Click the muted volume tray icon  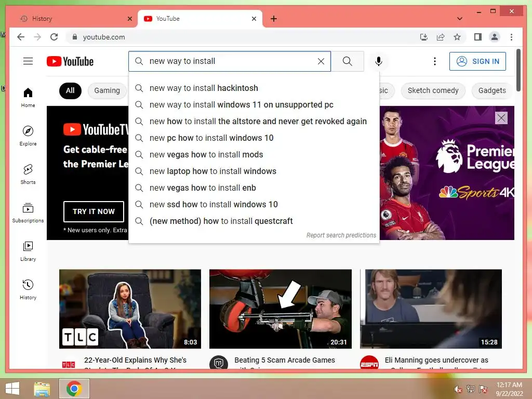458,389
